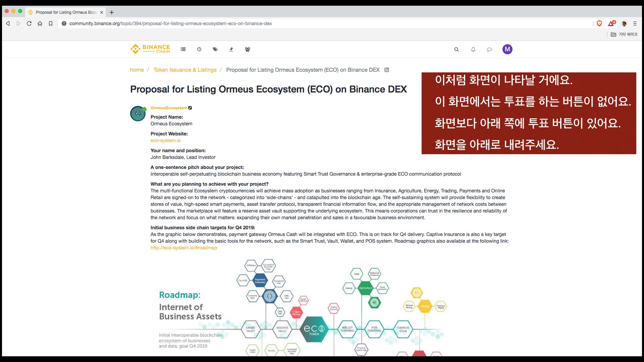Open the tags icon in the forum header

tap(215, 49)
